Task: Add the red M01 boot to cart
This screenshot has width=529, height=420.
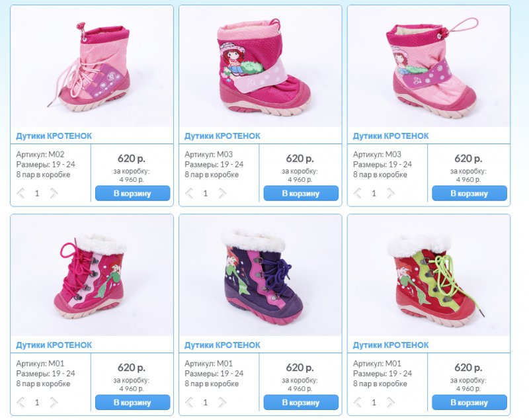Action: 469,402
